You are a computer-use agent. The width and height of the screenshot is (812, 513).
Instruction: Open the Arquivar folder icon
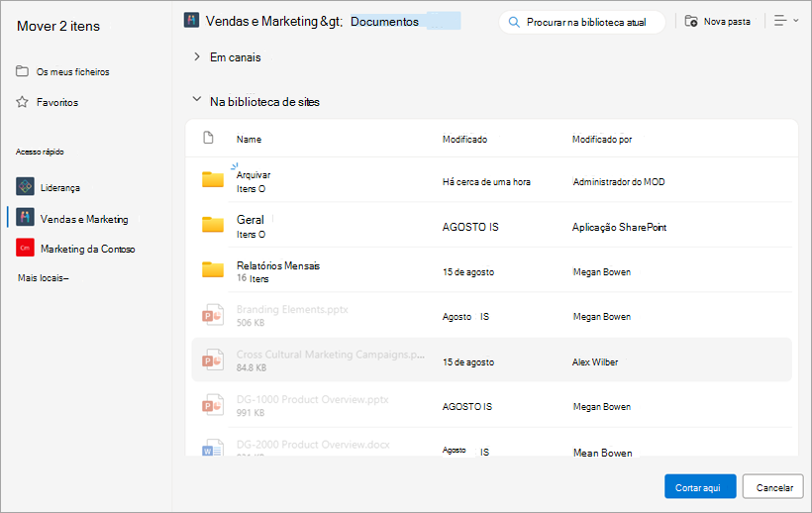(x=212, y=179)
